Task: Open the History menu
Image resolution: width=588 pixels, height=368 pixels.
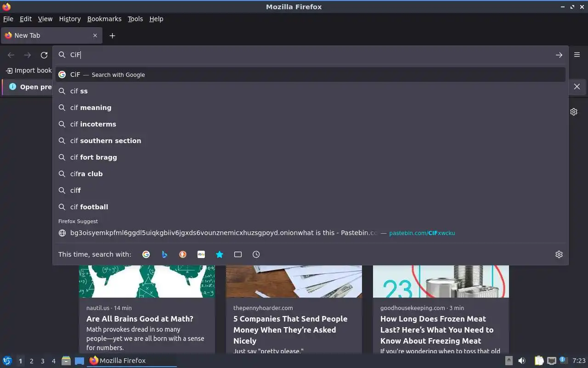Action: pos(70,19)
